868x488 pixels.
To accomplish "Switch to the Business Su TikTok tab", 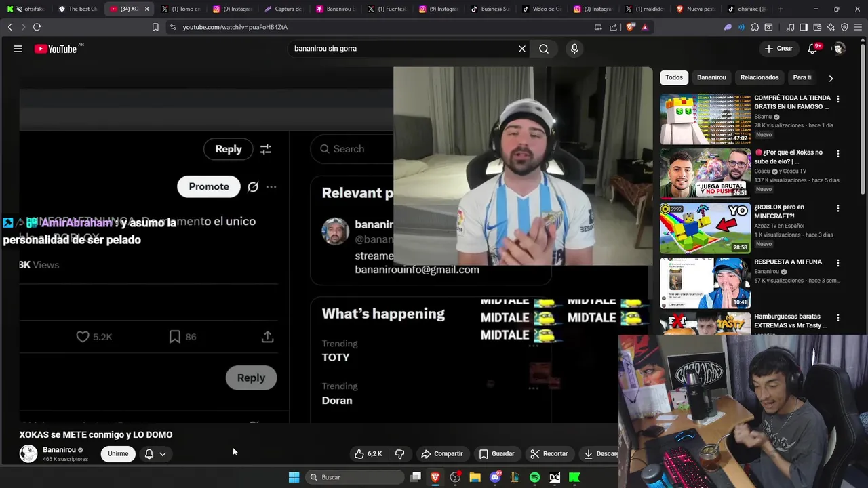I will point(490,9).
